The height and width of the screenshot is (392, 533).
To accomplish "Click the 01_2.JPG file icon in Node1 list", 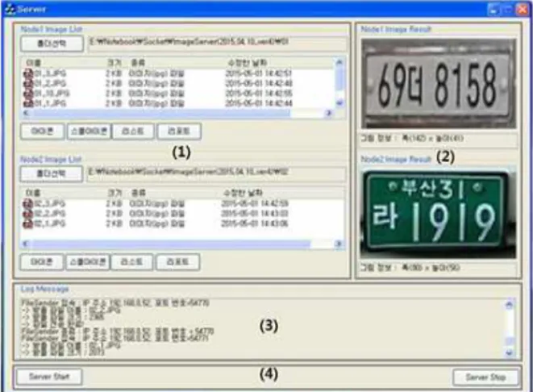I will (x=28, y=83).
